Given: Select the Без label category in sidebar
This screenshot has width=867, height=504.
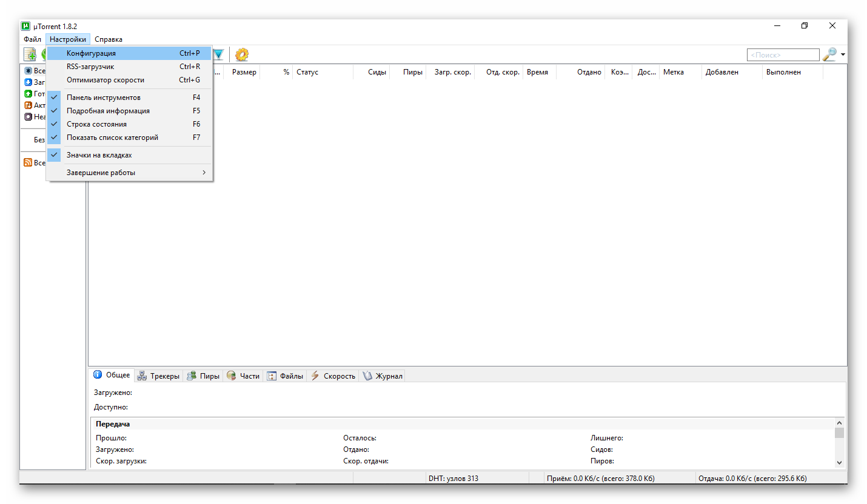Looking at the screenshot, I should pos(39,139).
